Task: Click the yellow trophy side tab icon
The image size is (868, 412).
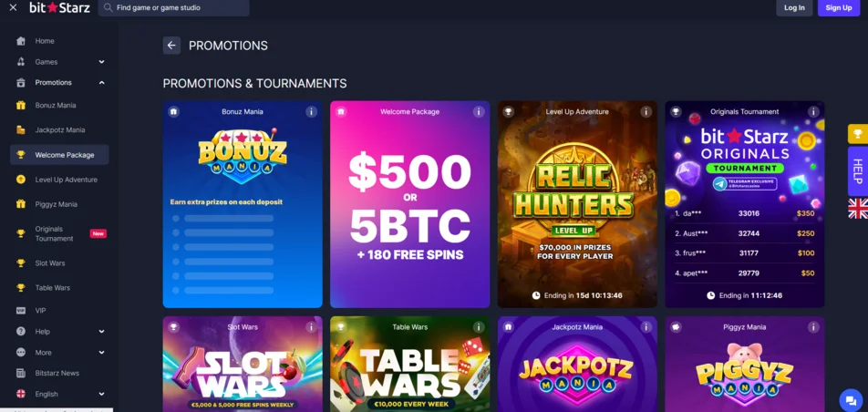Action: pyautogui.click(x=857, y=134)
